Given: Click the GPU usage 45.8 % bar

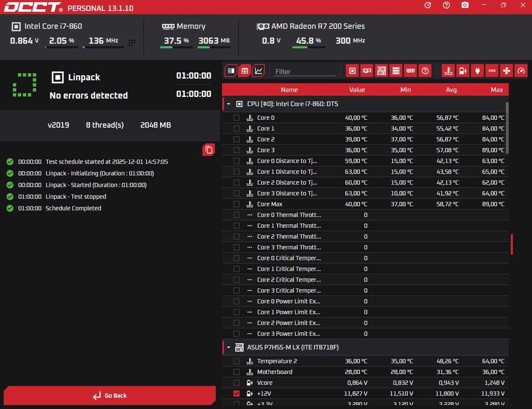Looking at the screenshot, I should coord(309,47).
